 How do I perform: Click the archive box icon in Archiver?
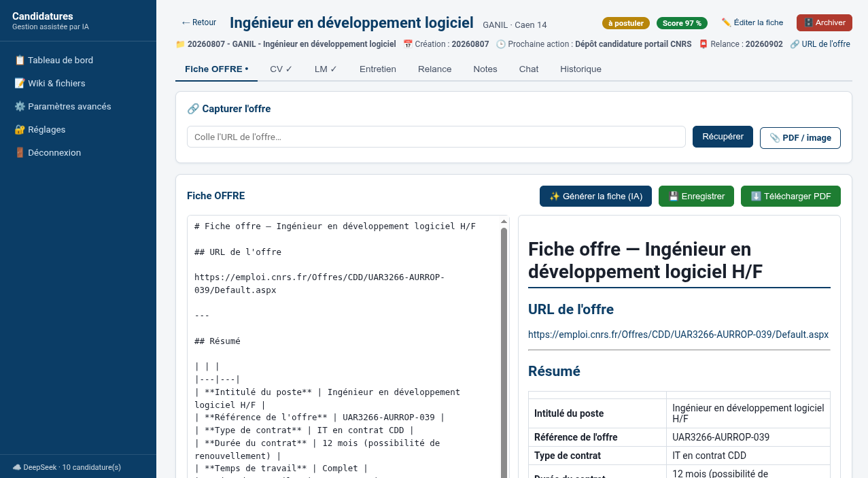point(808,22)
